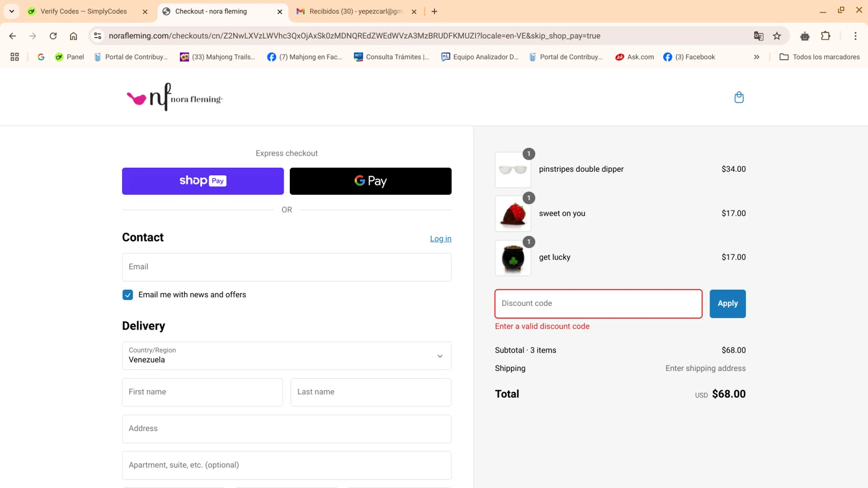Uncheck Email me with news and offers
Screen dimensions: 868x488
tap(128, 295)
